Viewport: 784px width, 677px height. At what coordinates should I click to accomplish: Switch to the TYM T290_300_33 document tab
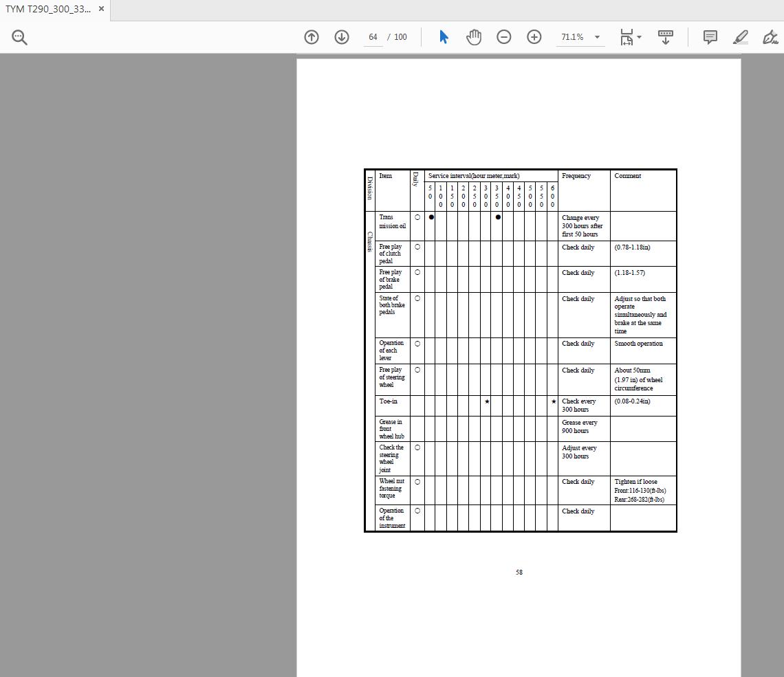coord(48,10)
